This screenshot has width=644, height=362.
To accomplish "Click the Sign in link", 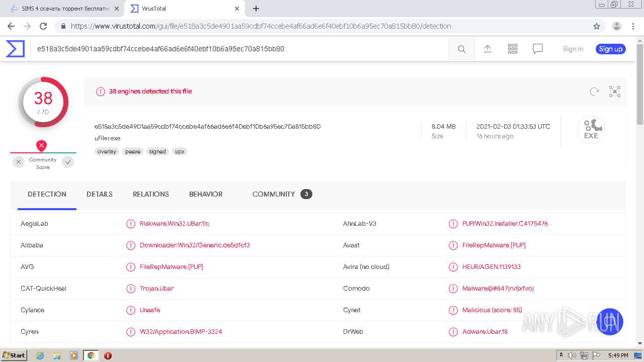I will [573, 49].
